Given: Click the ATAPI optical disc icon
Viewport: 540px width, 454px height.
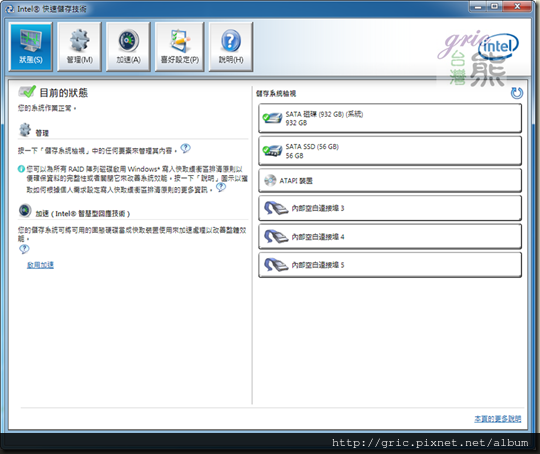Looking at the screenshot, I should pyautogui.click(x=270, y=180).
